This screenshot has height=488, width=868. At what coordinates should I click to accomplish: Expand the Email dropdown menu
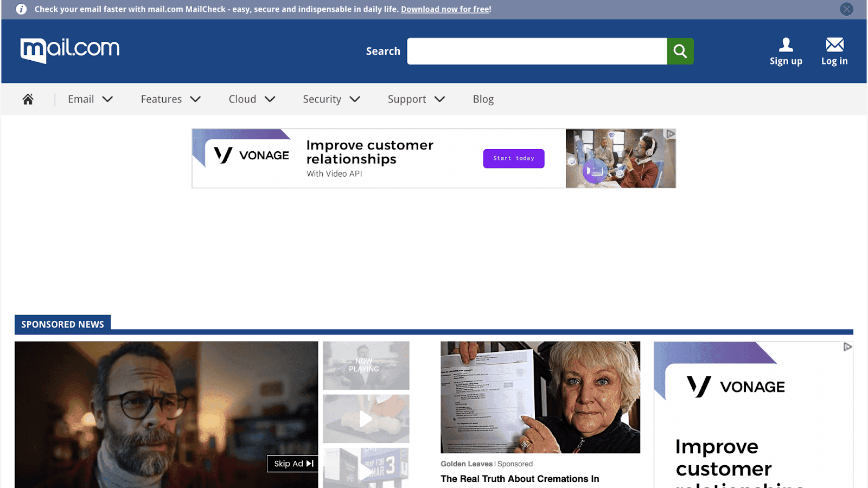(x=90, y=99)
